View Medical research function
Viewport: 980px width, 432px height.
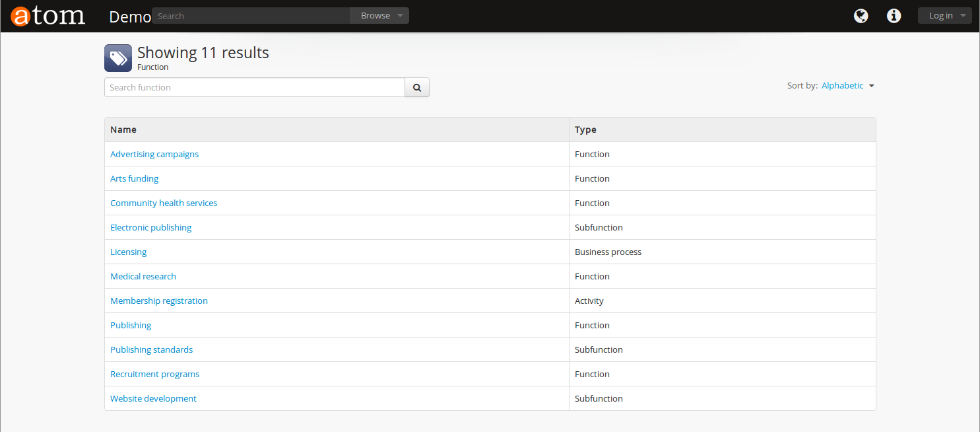coord(143,276)
